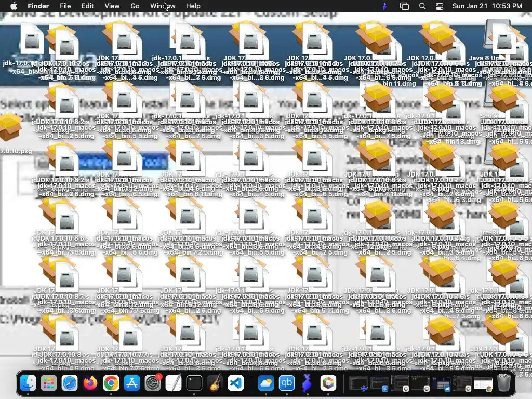Open Control Center toggles icon
The width and height of the screenshot is (532, 399).
[440, 6]
